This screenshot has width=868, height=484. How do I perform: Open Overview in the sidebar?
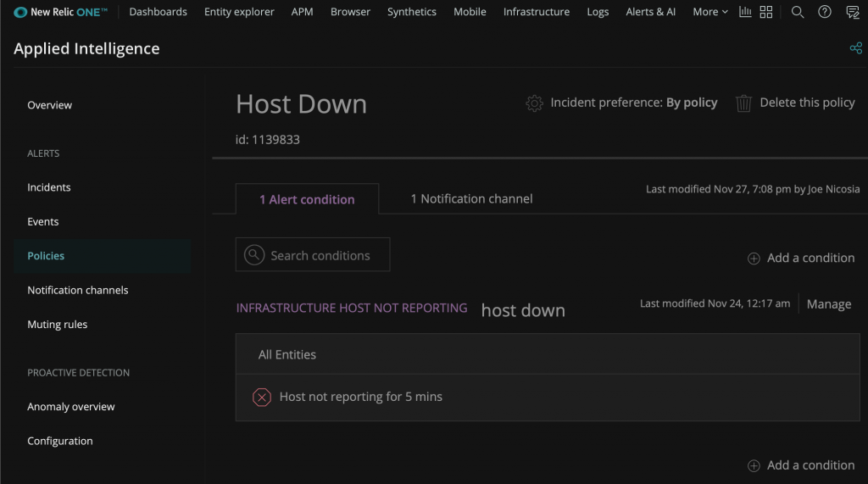[50, 105]
